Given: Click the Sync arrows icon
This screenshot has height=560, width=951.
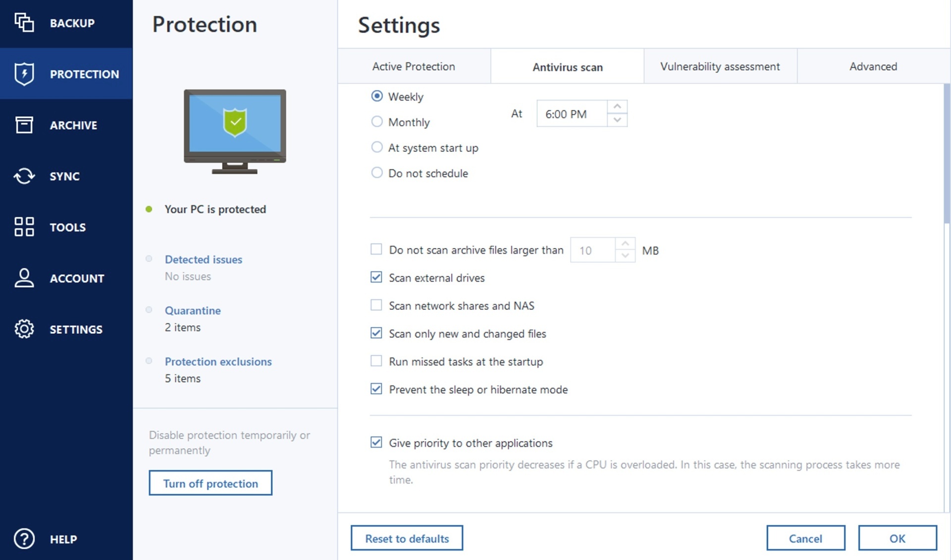Looking at the screenshot, I should tap(24, 176).
